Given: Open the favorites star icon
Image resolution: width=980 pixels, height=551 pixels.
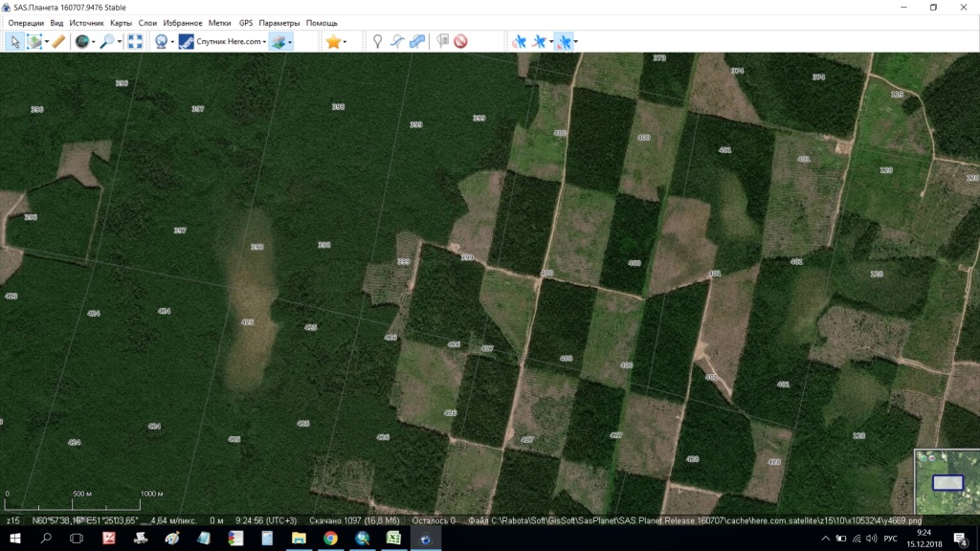Looking at the screenshot, I should [332, 41].
